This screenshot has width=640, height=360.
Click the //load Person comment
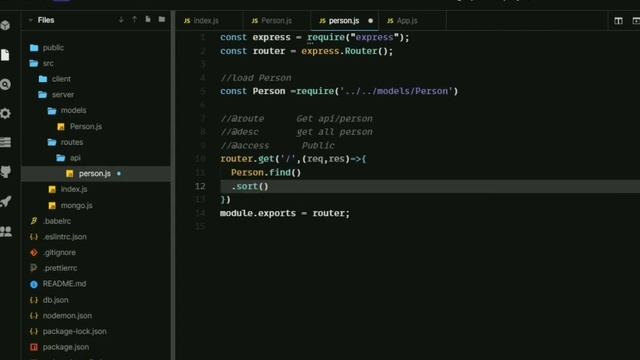coord(256,78)
